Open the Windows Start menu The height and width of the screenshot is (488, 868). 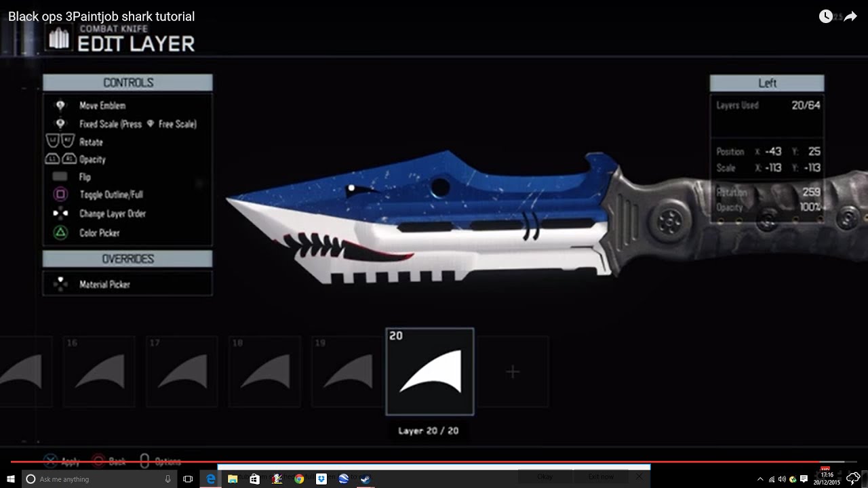(x=11, y=479)
